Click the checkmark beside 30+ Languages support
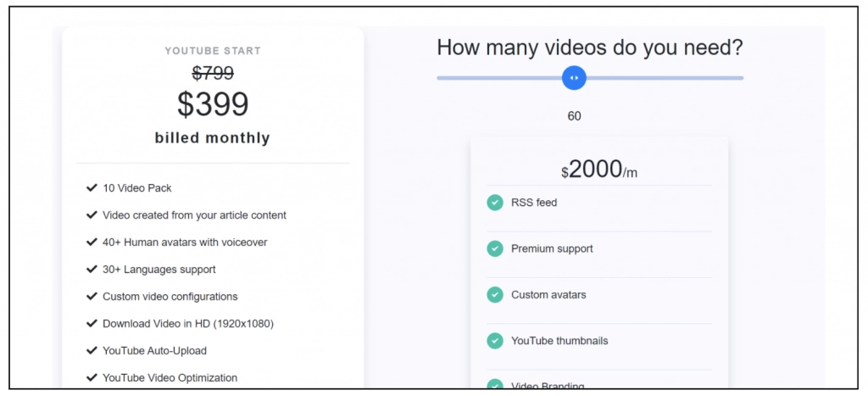 pos(92,270)
